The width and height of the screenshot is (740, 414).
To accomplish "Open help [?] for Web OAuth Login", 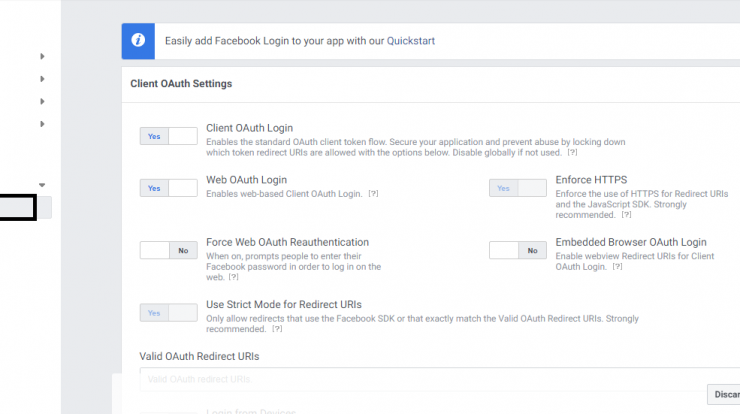I will coord(373,194).
